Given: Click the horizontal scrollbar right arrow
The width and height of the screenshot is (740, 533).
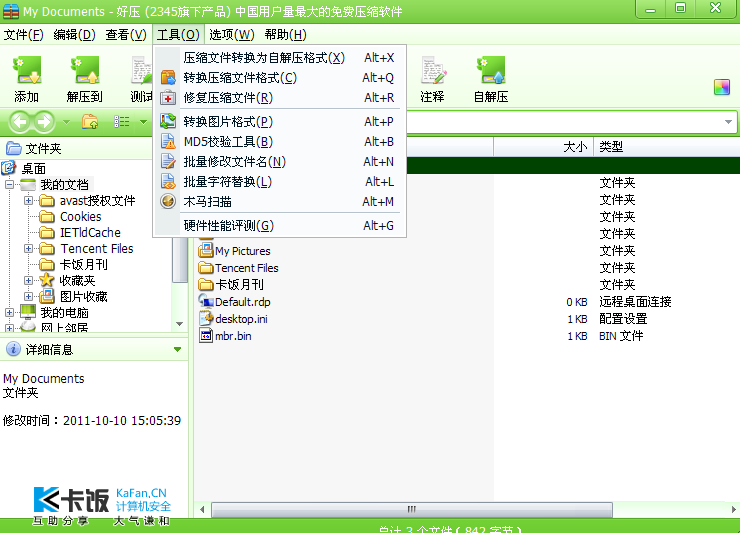Looking at the screenshot, I should click(x=733, y=509).
